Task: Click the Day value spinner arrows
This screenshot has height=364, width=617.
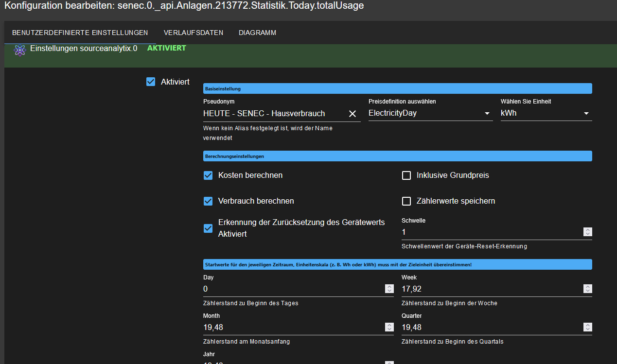Action: (389, 289)
